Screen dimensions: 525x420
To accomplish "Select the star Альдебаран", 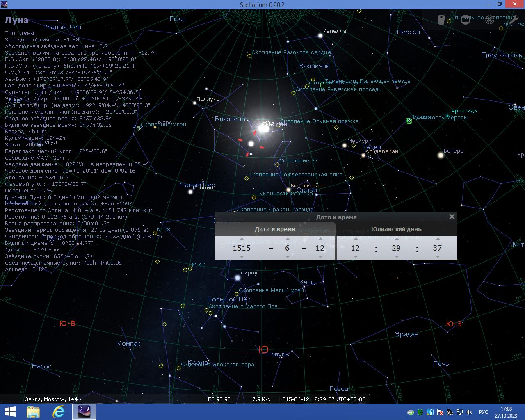I will pyautogui.click(x=363, y=155).
